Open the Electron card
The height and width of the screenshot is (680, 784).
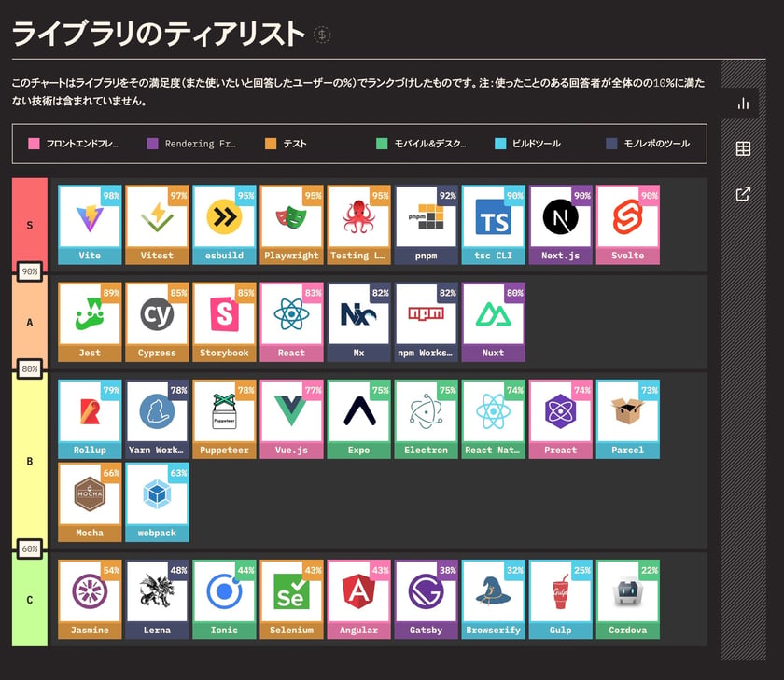click(x=426, y=419)
